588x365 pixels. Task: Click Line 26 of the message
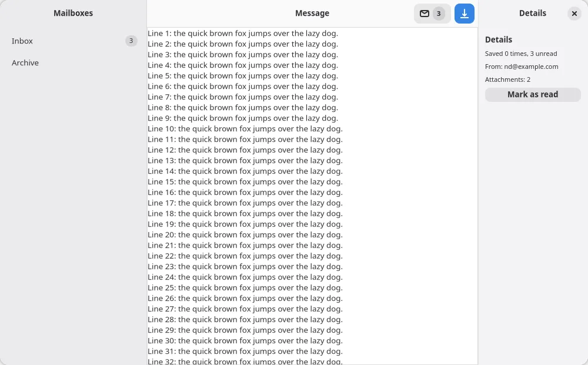pos(245,298)
